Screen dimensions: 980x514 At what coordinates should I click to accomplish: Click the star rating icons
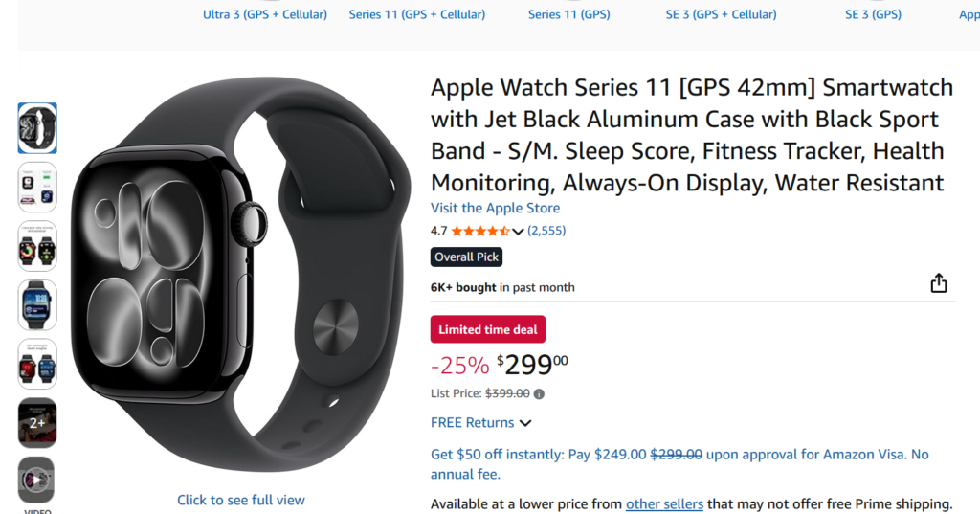479,231
